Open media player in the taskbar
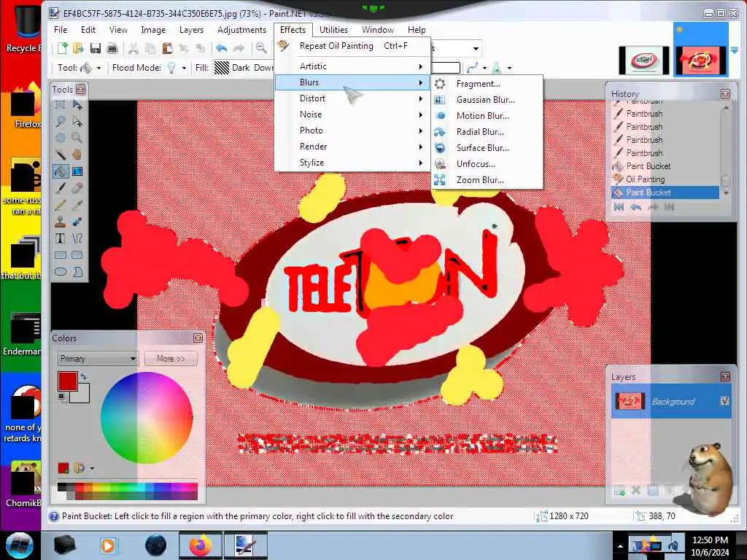 (108, 545)
